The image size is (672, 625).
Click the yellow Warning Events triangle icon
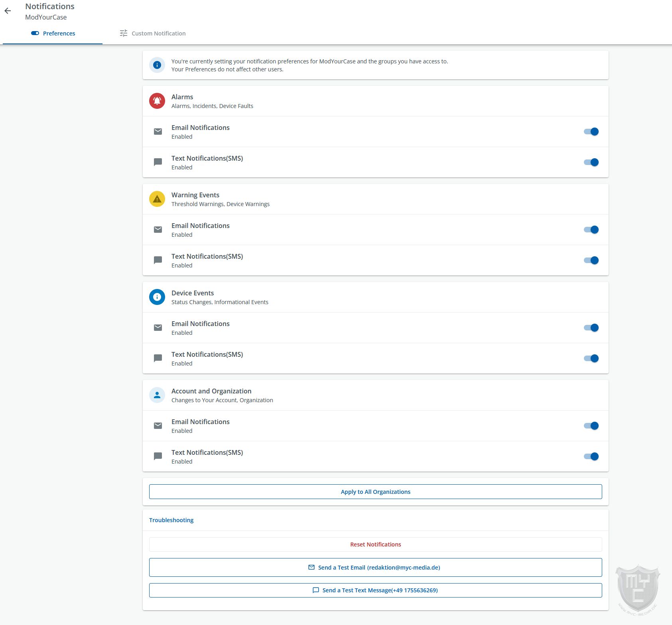157,199
